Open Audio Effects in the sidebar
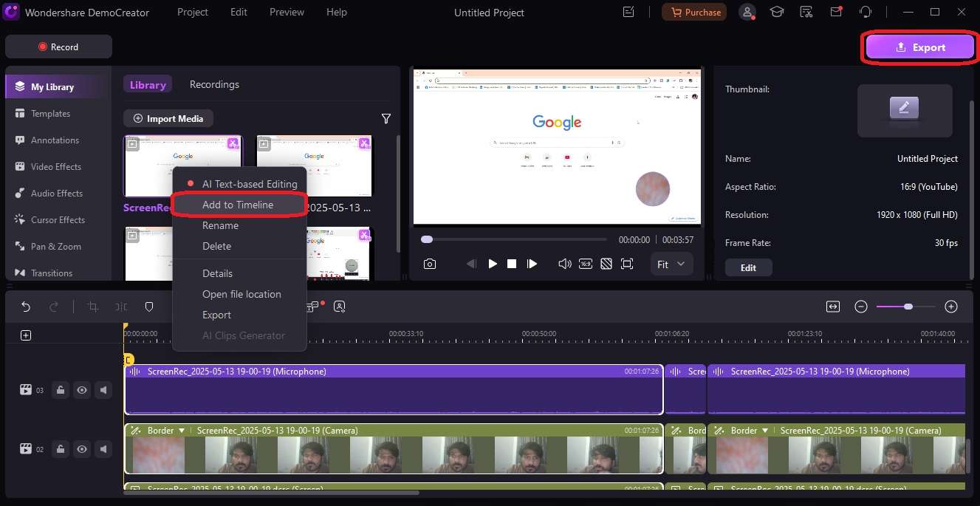Image resolution: width=980 pixels, height=506 pixels. pos(56,194)
